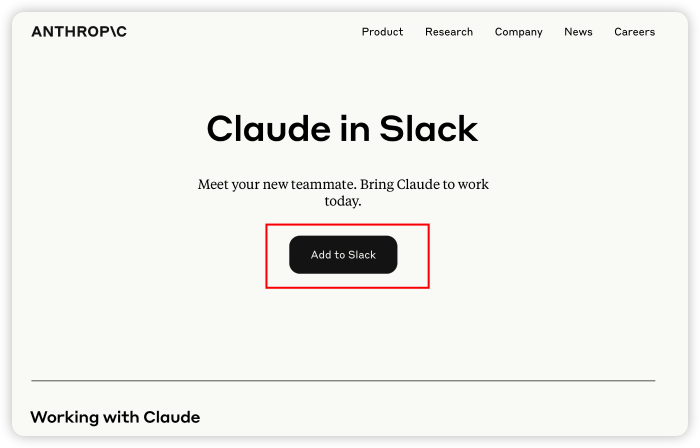This screenshot has height=448, width=700.
Task: Open the Company navigation link
Action: 518,32
